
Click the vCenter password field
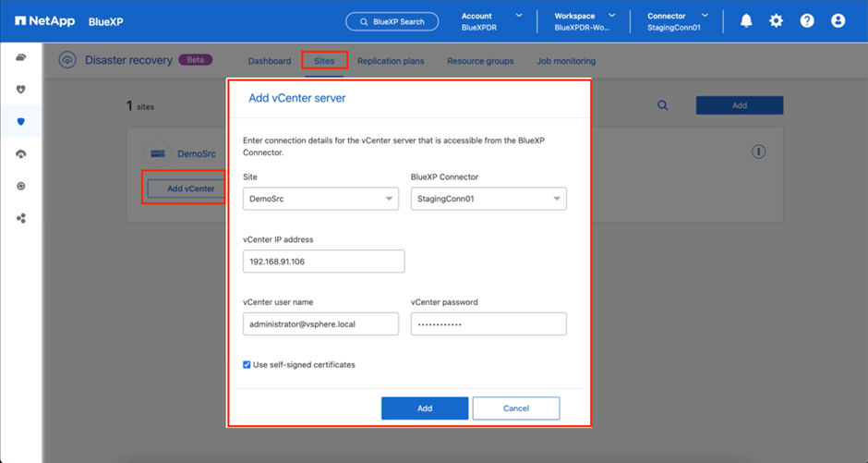click(x=488, y=324)
